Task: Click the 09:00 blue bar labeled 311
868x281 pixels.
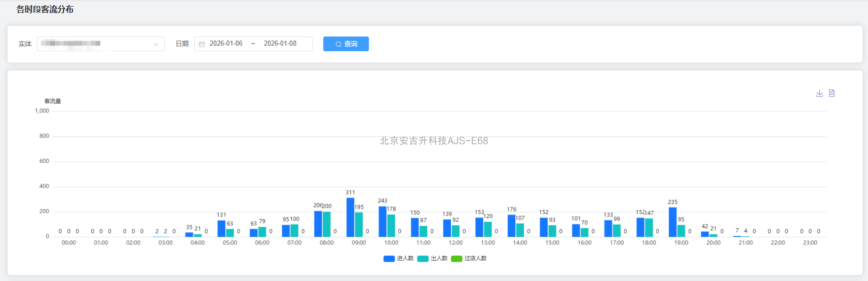Action: 350,218
